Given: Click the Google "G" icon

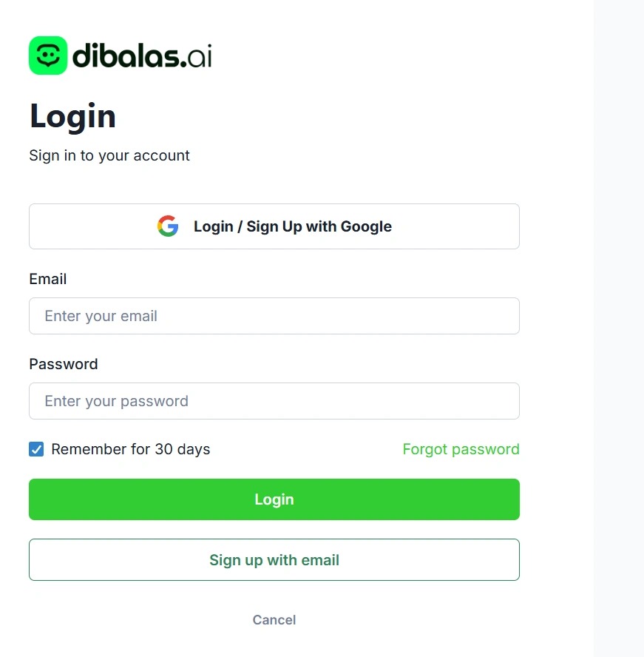Looking at the screenshot, I should (168, 226).
